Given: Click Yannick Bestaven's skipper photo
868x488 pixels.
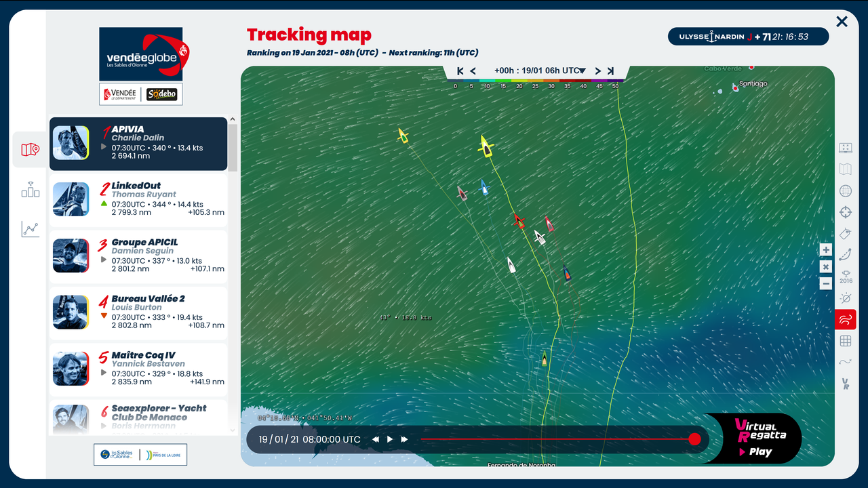Looking at the screenshot, I should (71, 369).
